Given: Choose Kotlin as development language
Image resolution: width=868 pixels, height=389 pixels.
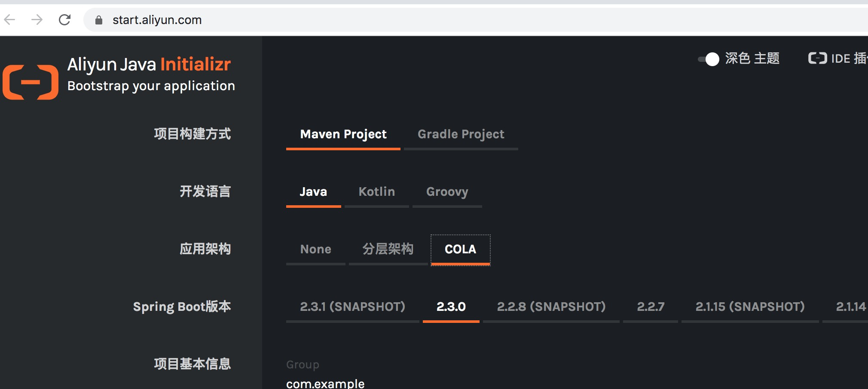Looking at the screenshot, I should (377, 192).
